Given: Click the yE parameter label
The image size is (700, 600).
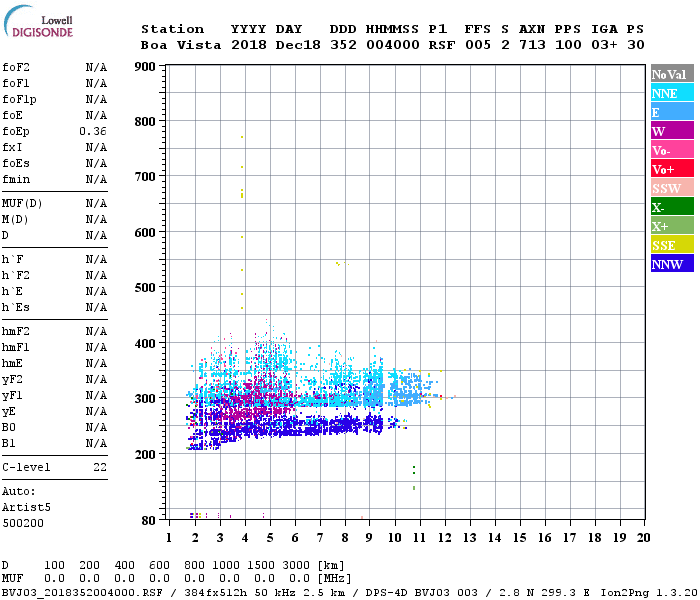Looking at the screenshot, I should coord(9,412).
